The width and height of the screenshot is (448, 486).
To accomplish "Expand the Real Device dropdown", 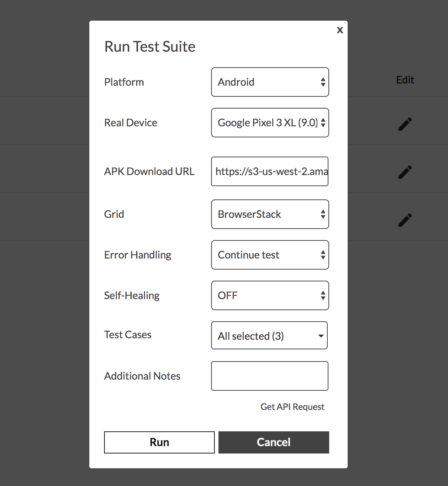I will coord(270,123).
